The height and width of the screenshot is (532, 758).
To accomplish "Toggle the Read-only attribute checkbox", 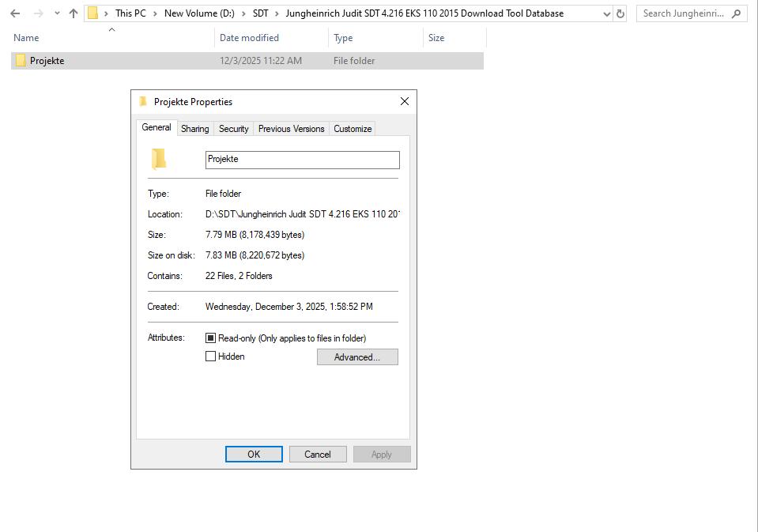I will tap(210, 338).
